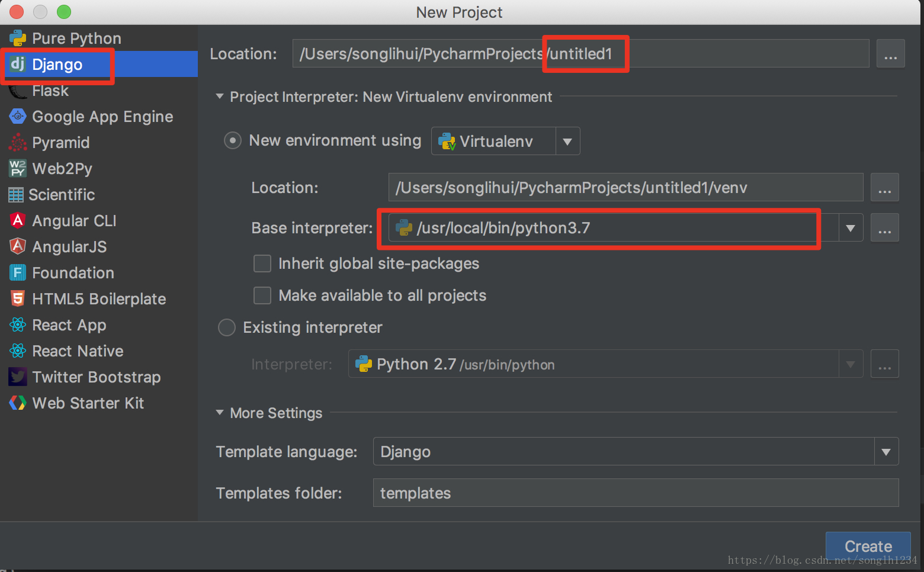
Task: Select React Native project type
Action: click(99, 351)
